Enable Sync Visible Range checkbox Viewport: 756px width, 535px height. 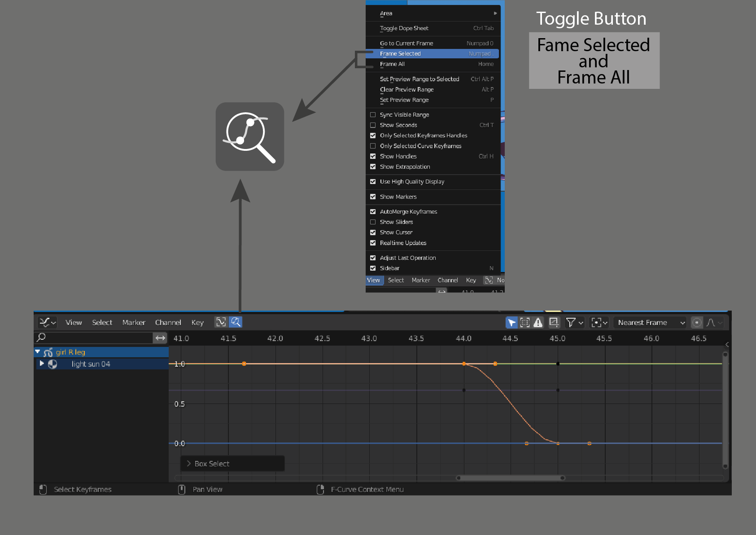[x=373, y=115]
